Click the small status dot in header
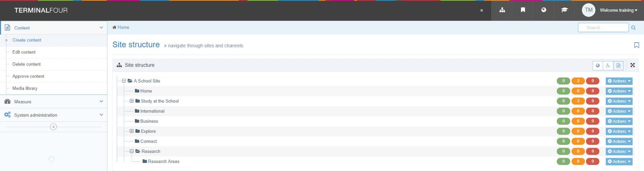644x171 pixels. (x=481, y=10)
